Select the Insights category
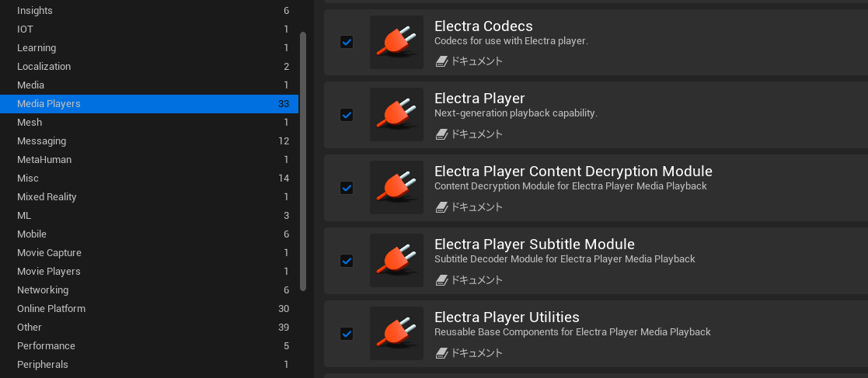 149,11
